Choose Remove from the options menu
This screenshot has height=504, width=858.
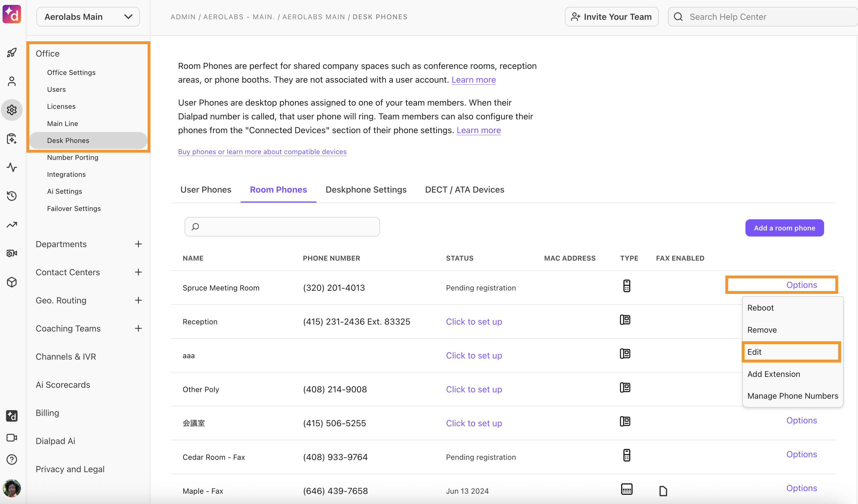click(x=793, y=330)
